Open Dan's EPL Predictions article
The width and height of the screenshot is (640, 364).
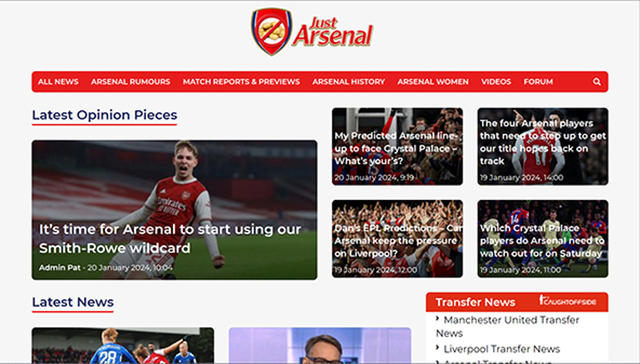click(397, 238)
